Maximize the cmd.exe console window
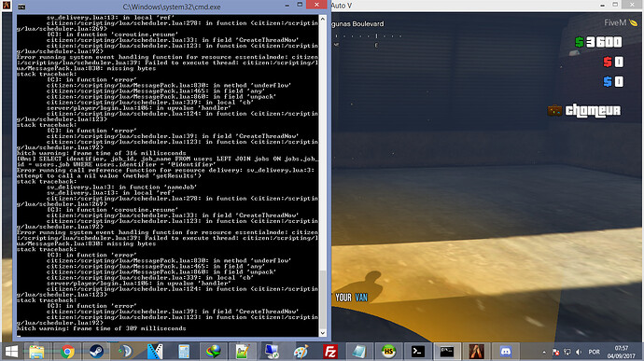The width and height of the screenshot is (644, 361). 300,5
